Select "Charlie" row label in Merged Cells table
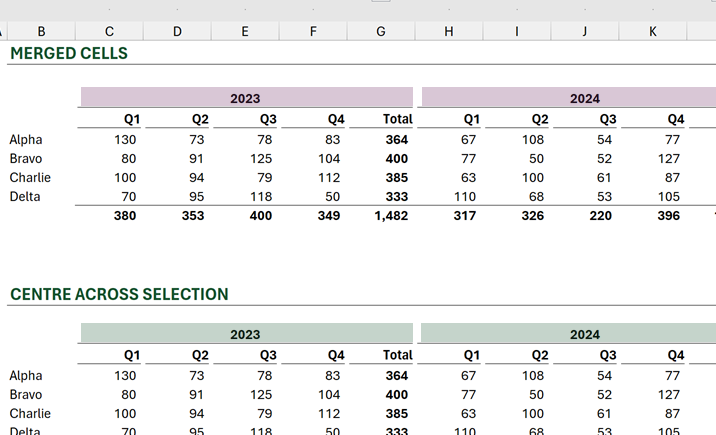The width and height of the screenshot is (716, 435). point(30,178)
